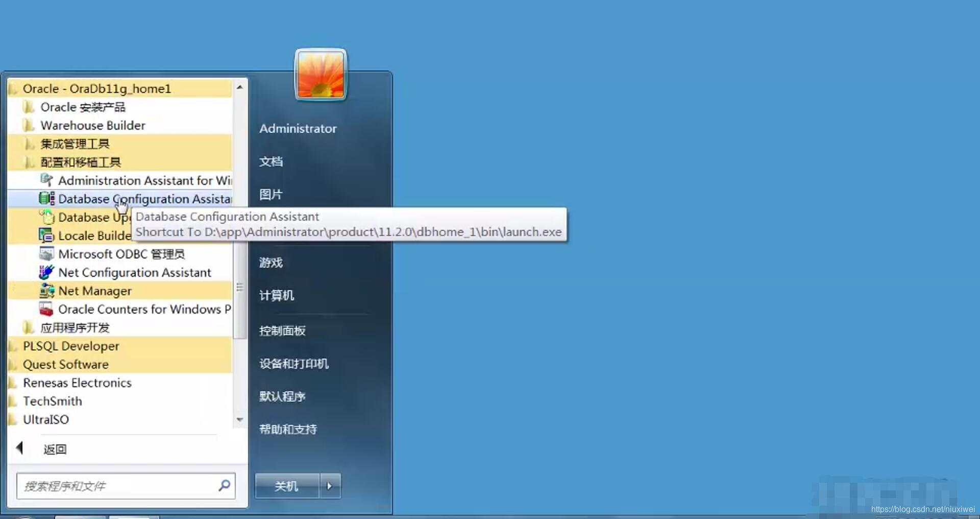The image size is (980, 519).
Task: Expand the 集成管理工具 folder
Action: [x=120, y=144]
